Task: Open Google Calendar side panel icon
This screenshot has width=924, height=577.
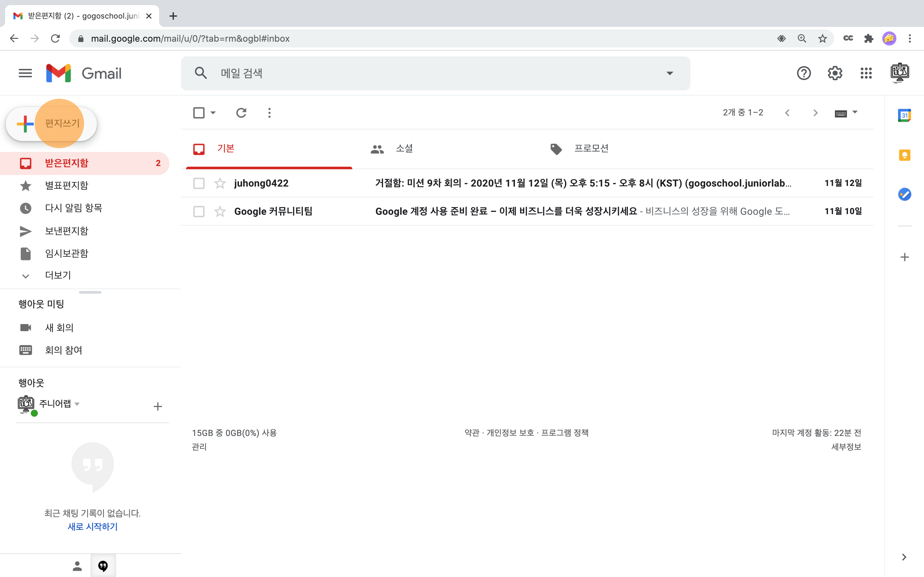Action: (904, 115)
